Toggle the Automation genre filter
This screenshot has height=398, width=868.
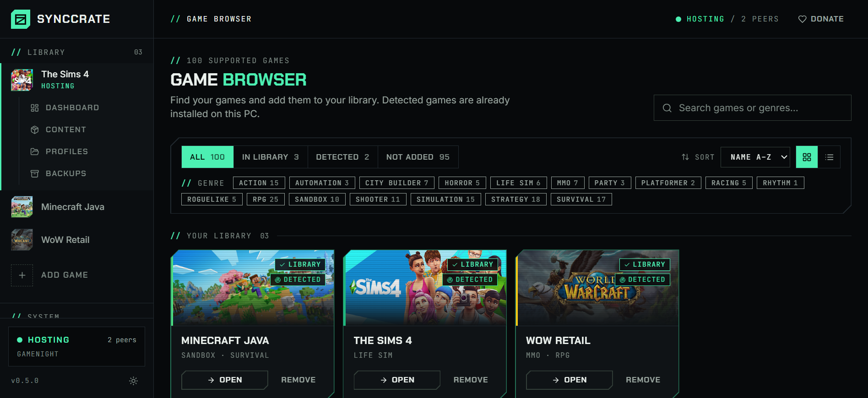(x=322, y=183)
